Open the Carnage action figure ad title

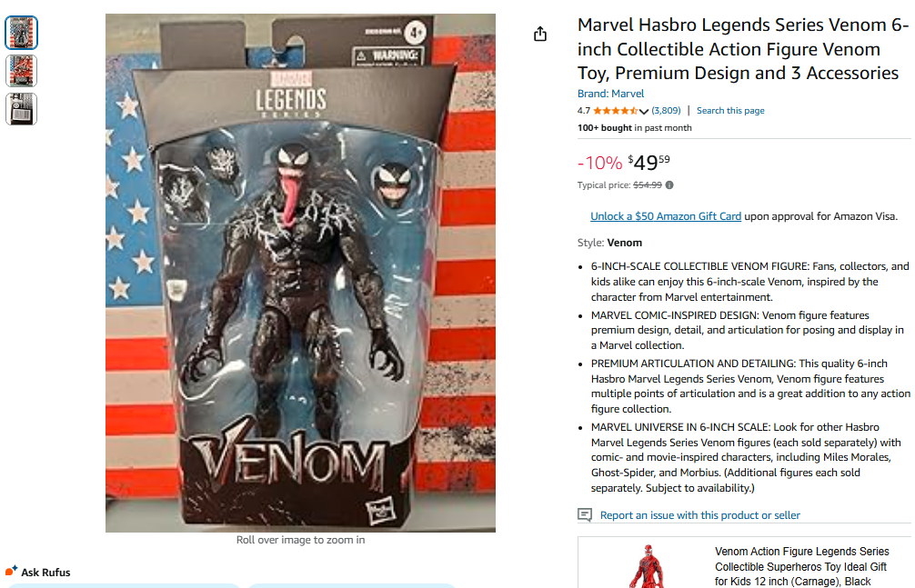pyautogui.click(x=802, y=566)
